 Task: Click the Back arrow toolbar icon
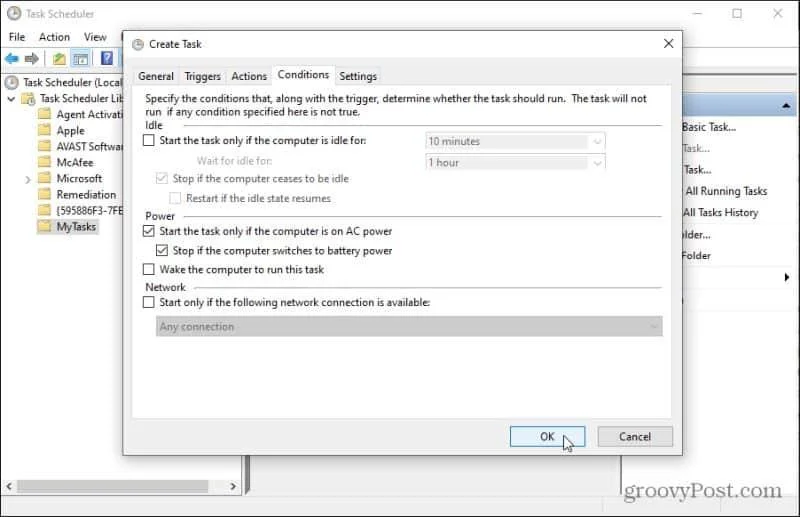(x=12, y=59)
